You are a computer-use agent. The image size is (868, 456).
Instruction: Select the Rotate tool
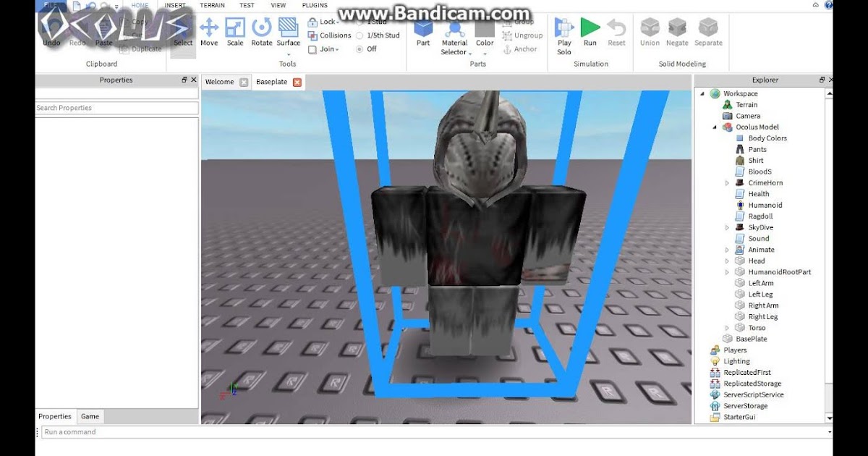tap(262, 33)
